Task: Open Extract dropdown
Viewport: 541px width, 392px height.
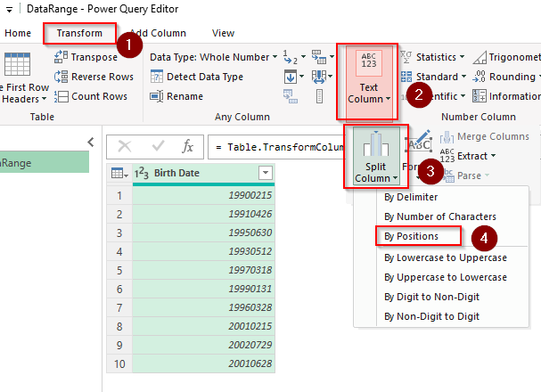Action: [x=468, y=156]
